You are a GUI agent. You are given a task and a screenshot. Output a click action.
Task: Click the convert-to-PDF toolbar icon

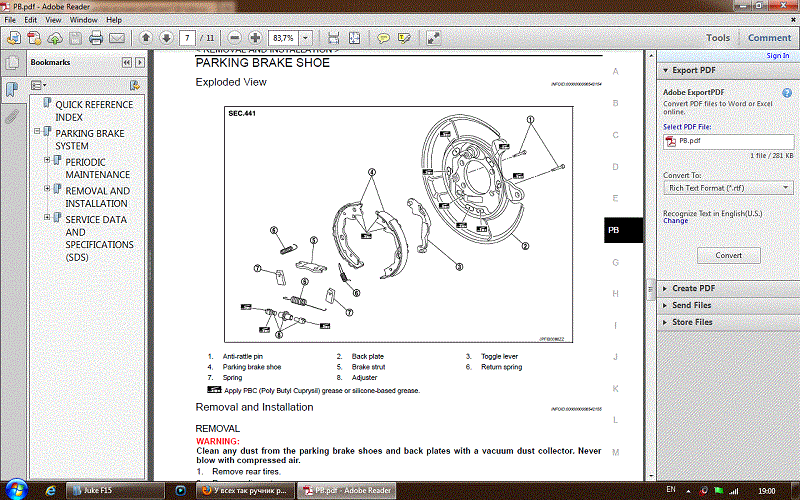pyautogui.click(x=34, y=38)
